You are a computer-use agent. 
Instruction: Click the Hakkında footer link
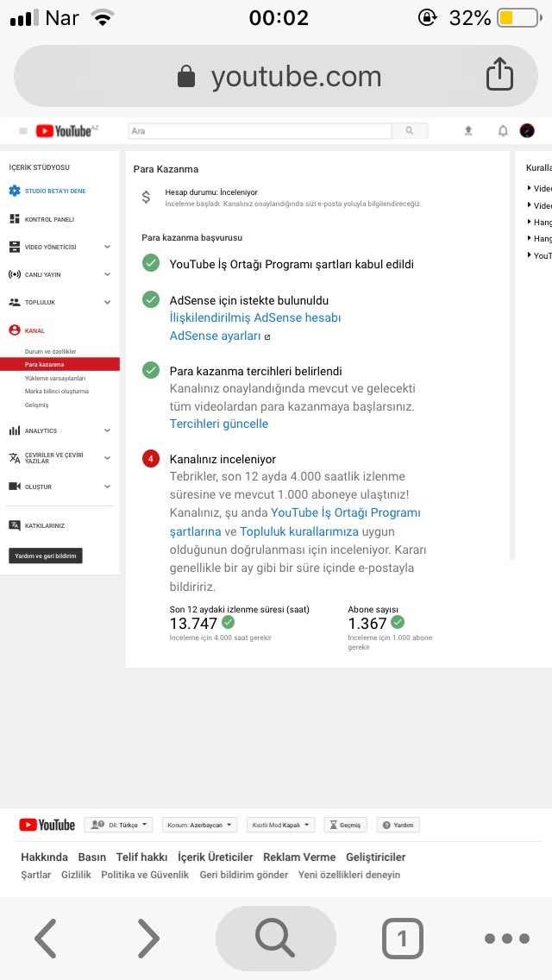(44, 857)
